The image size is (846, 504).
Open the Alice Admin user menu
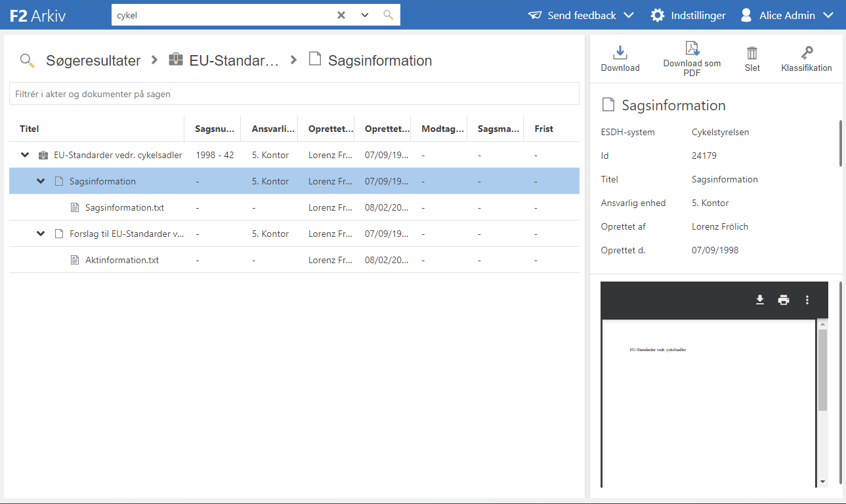click(786, 15)
